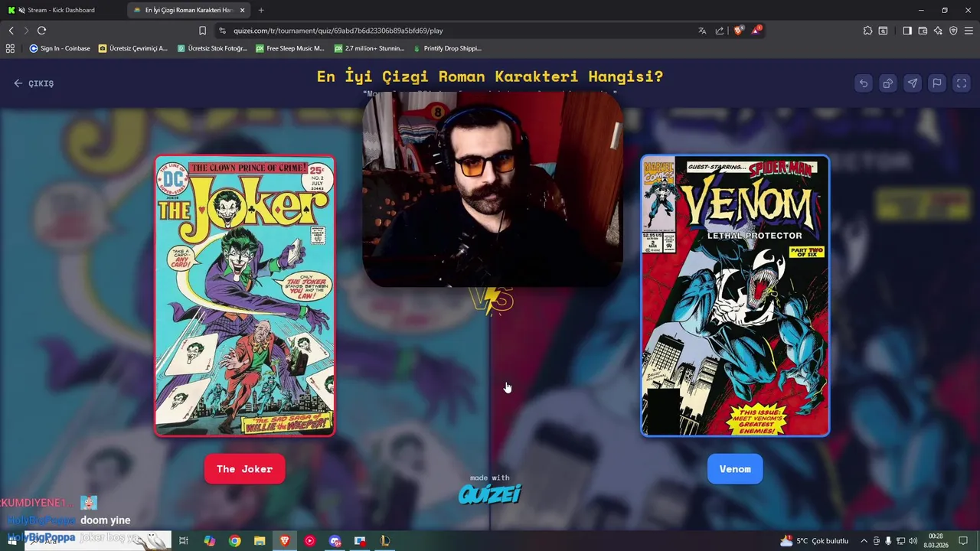Click the undo previous choice icon
Screen dimensions: 980x551
pos(864,83)
